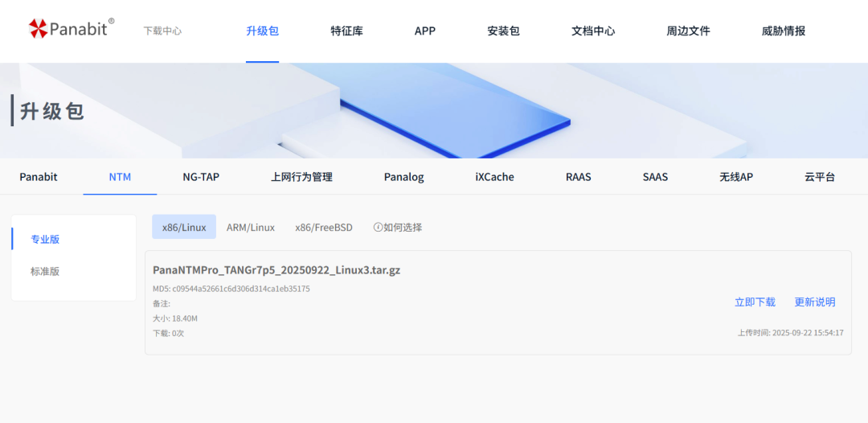Open the 特征库 navigation menu
This screenshot has height=423, width=868.
click(x=346, y=31)
